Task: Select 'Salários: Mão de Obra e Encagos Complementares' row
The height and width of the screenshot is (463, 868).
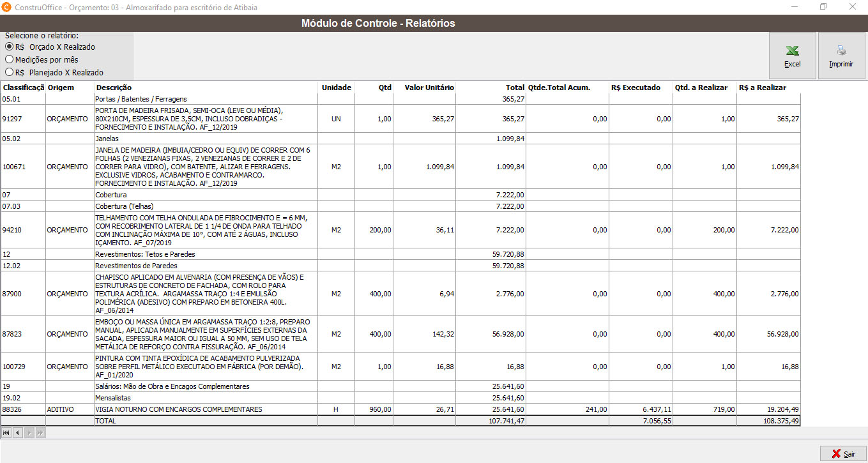Action: coord(400,386)
